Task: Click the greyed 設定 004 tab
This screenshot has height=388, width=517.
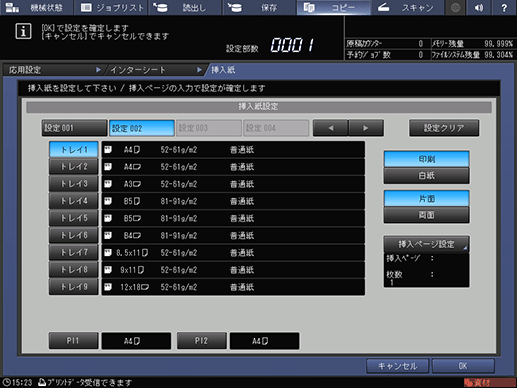Action: 276,128
